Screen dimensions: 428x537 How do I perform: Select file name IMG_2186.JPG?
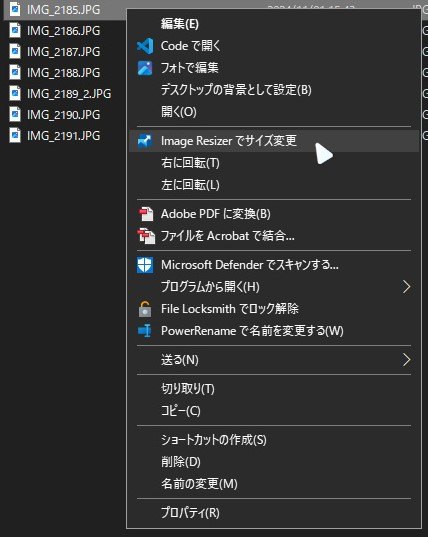click(64, 31)
